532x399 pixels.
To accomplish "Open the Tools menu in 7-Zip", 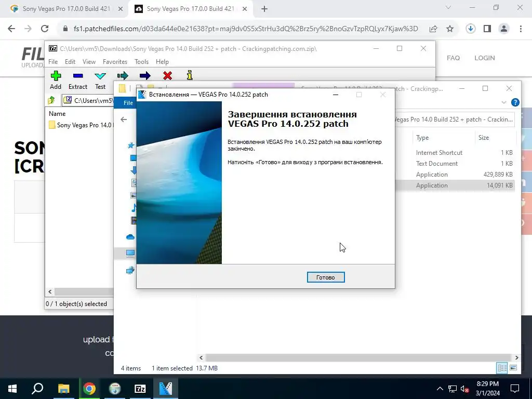I will coord(141,62).
